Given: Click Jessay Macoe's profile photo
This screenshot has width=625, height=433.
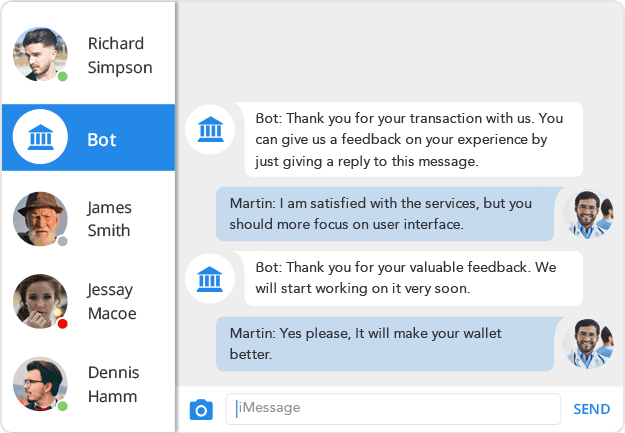Looking at the screenshot, I should 40,301.
